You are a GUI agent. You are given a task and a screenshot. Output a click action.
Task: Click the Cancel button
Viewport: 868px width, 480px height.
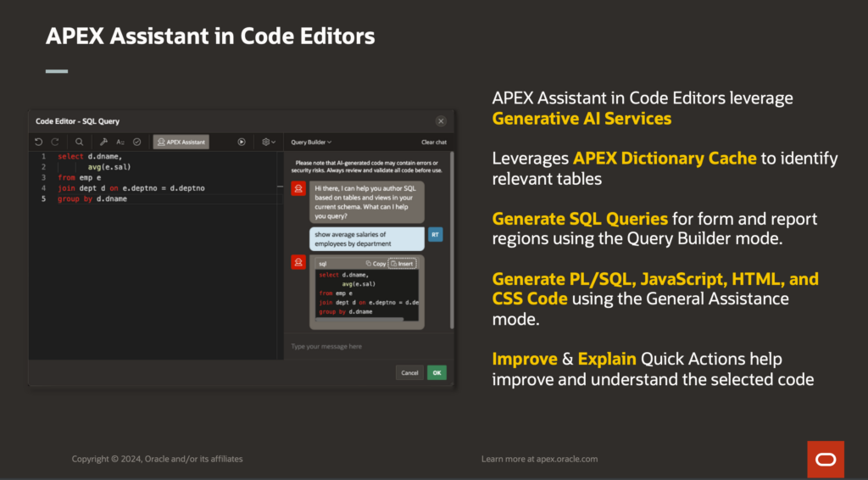[409, 372]
